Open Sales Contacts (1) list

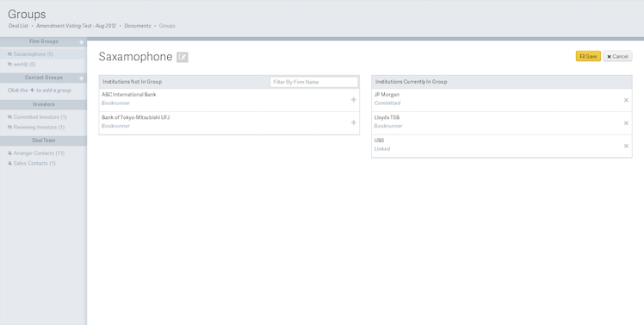click(34, 163)
